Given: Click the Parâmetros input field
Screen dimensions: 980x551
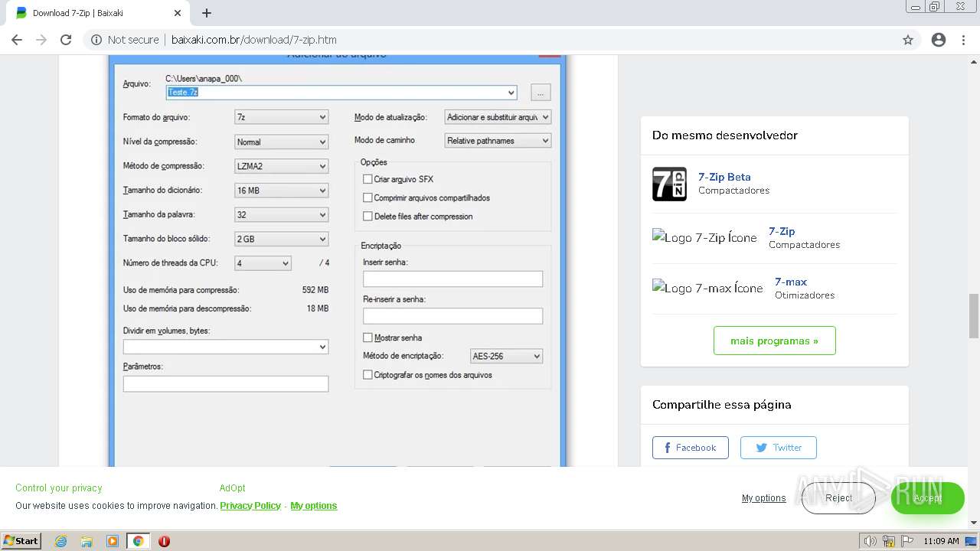Looking at the screenshot, I should tap(226, 383).
